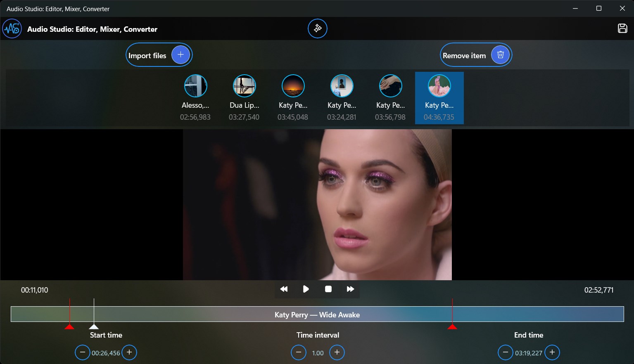
Task: Click the Start time value field
Action: click(x=106, y=353)
